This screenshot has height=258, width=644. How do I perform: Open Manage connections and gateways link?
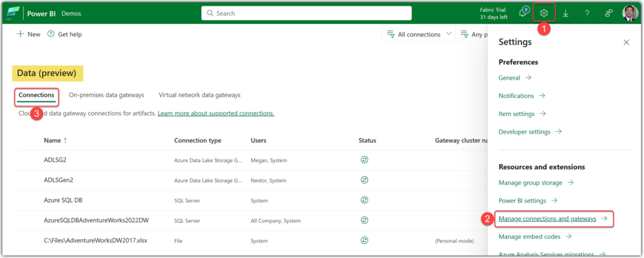point(553,218)
